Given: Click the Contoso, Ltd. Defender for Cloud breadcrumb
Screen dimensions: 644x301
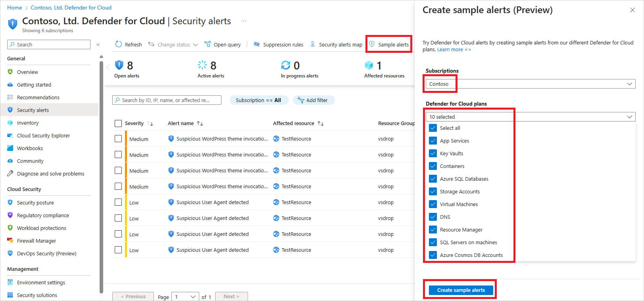Looking at the screenshot, I should point(71,8).
